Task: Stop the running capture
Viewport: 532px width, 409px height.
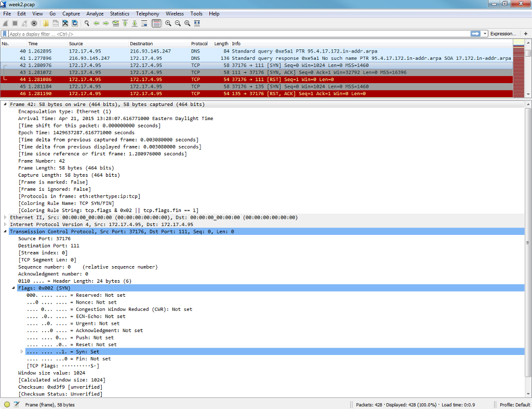Action: pyautogui.click(x=14, y=23)
